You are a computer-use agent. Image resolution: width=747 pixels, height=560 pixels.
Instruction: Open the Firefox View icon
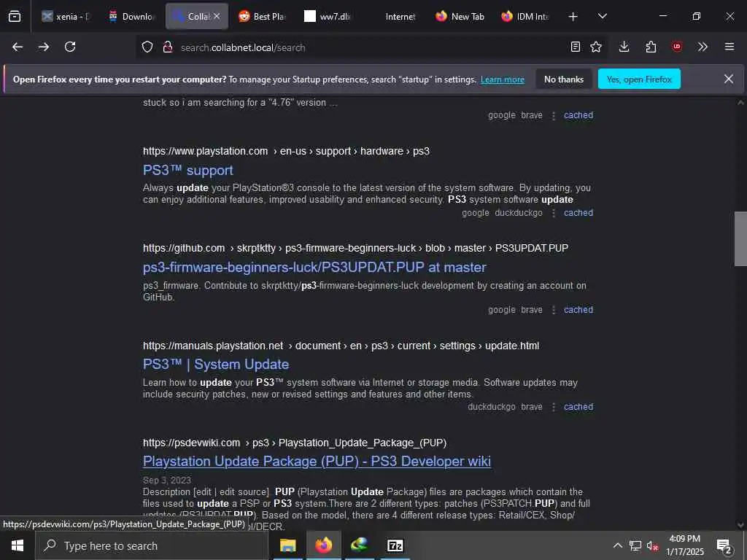point(15,16)
